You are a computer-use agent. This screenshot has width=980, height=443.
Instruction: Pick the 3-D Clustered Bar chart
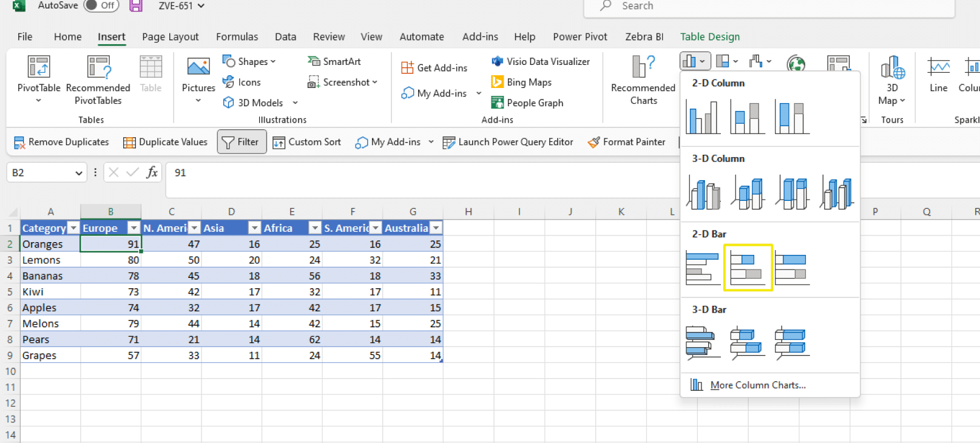703,343
